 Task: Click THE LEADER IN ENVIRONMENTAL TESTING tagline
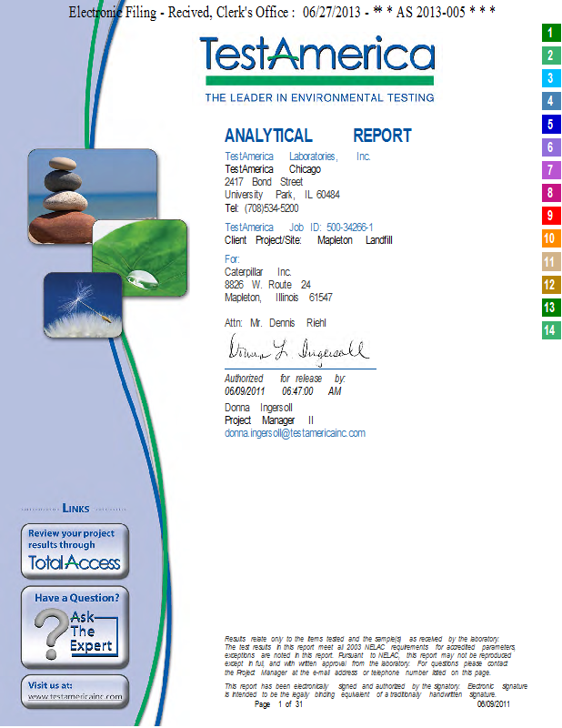[320, 98]
